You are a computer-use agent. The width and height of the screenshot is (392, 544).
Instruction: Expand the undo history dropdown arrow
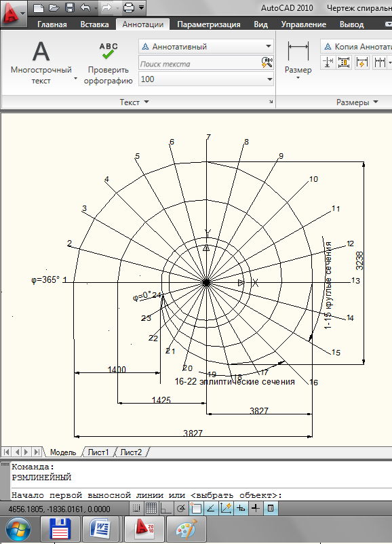pos(96,7)
